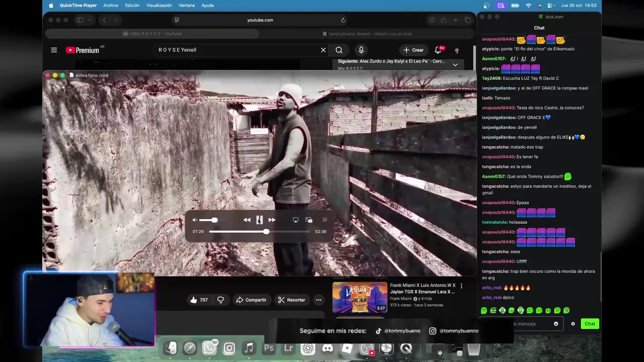The width and height of the screenshot is (644, 362).
Task: Like the video with 707 likes
Action: point(199,300)
